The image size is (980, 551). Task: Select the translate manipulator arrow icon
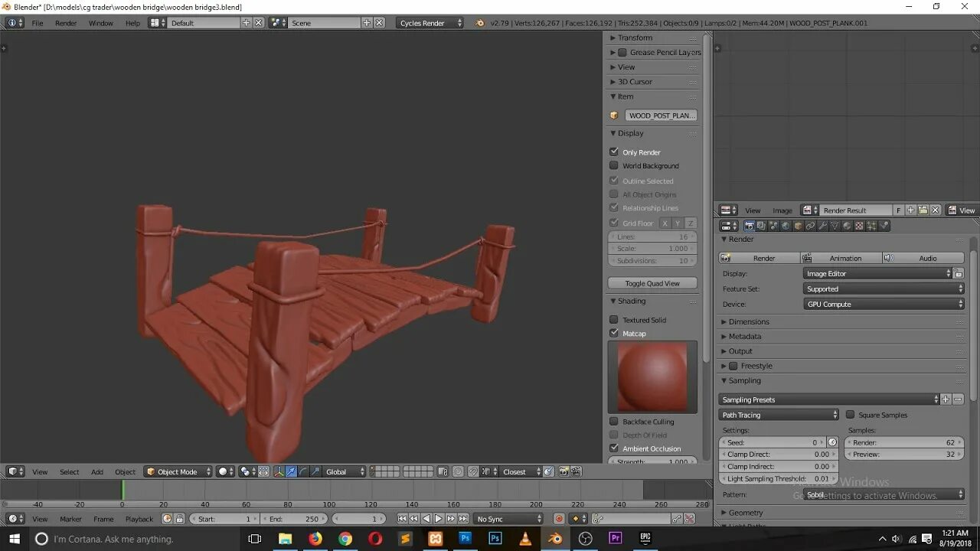tap(291, 471)
